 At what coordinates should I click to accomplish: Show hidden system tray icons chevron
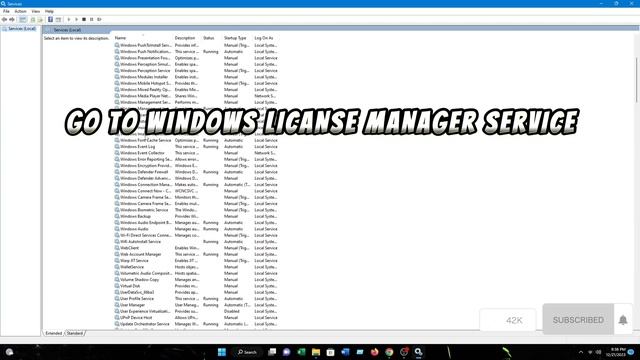coord(581,352)
